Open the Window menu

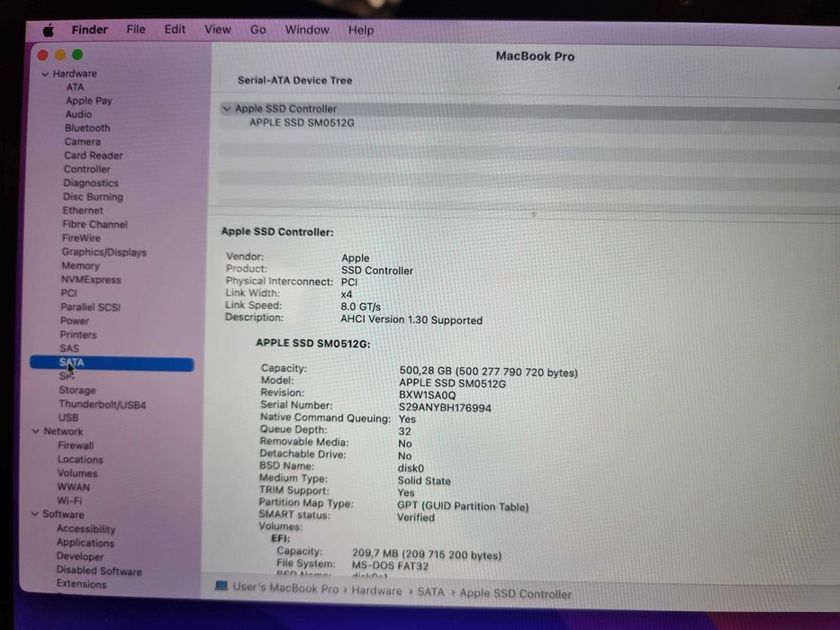click(x=307, y=30)
